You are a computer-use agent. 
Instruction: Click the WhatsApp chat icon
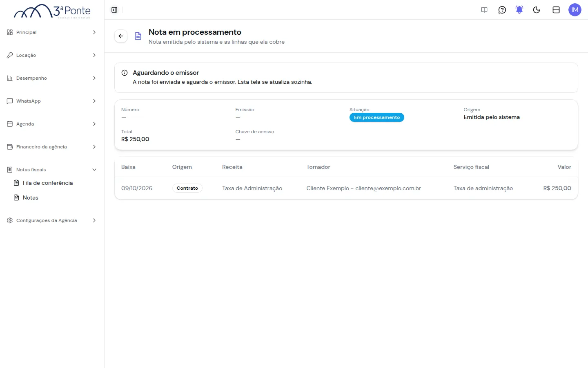[x=10, y=101]
